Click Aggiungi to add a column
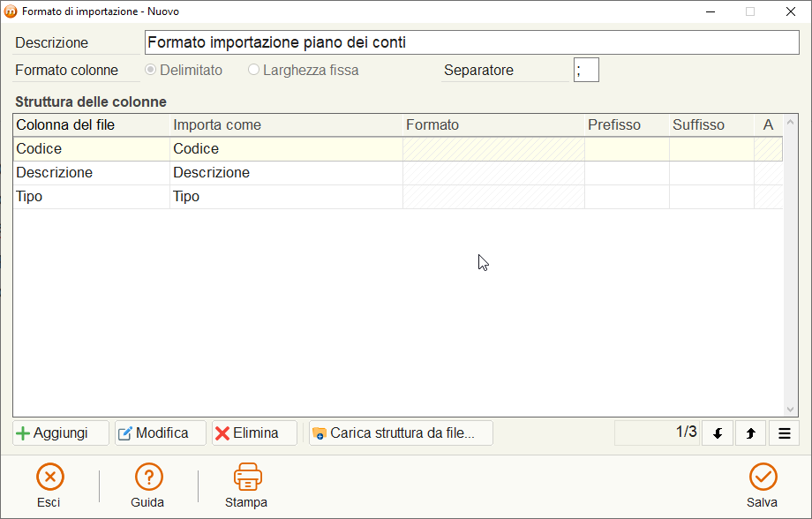The width and height of the screenshot is (812, 519). [61, 433]
